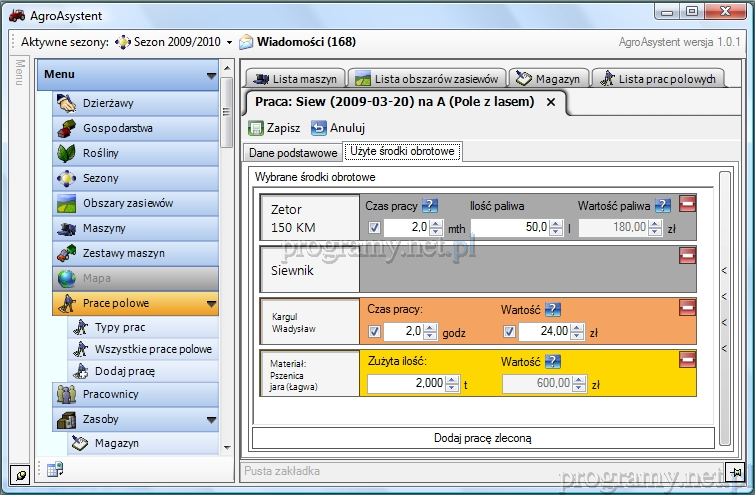Click the Ilość paliwa input field
The width and height of the screenshot is (755, 495).
pyautogui.click(x=509, y=227)
